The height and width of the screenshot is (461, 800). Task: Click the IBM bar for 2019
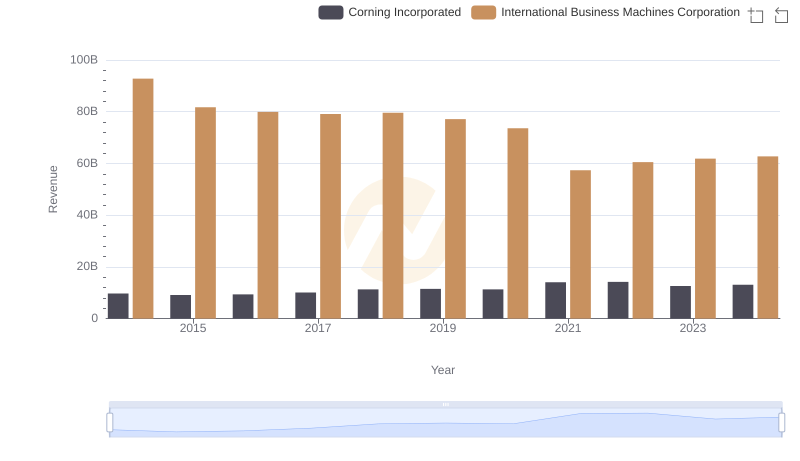455,219
